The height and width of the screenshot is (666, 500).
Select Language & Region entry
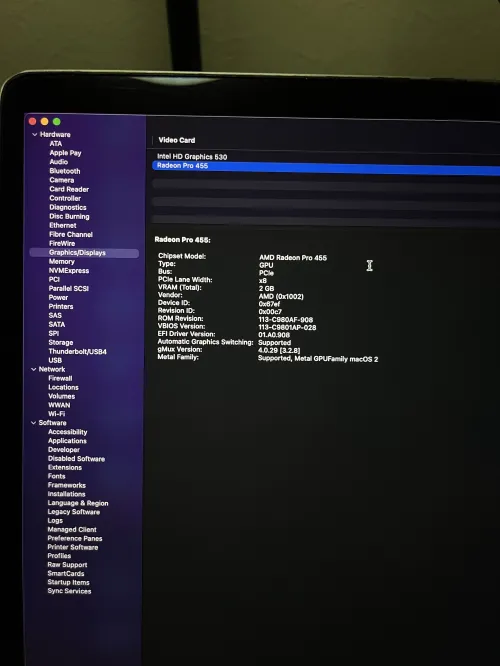(78, 503)
